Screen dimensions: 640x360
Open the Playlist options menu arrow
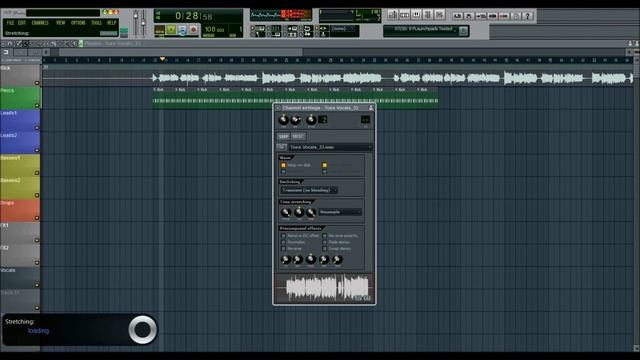pyautogui.click(x=3, y=43)
